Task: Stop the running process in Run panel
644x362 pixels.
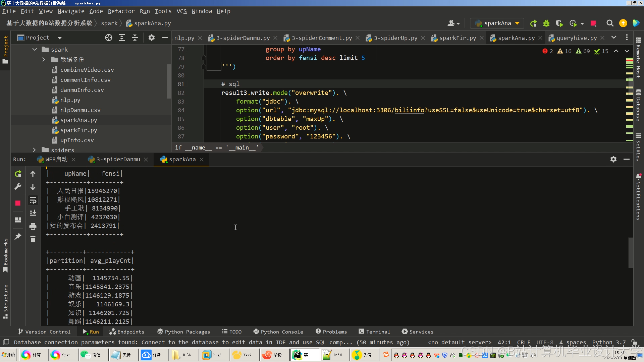Action: tap(18, 203)
